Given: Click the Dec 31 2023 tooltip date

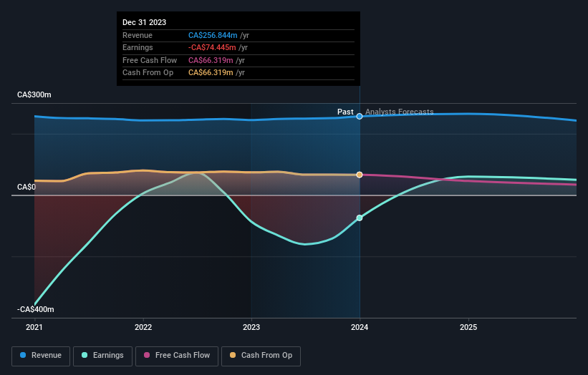Looking at the screenshot, I should (145, 22).
